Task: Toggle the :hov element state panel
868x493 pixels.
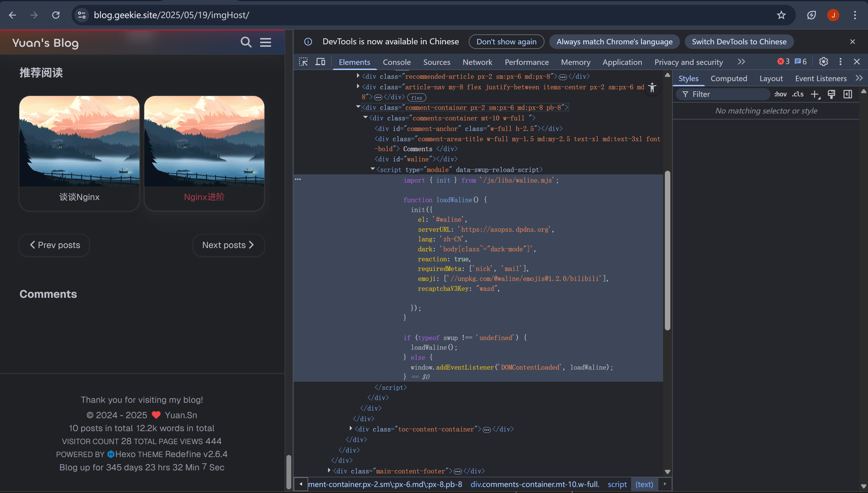Action: [x=780, y=94]
